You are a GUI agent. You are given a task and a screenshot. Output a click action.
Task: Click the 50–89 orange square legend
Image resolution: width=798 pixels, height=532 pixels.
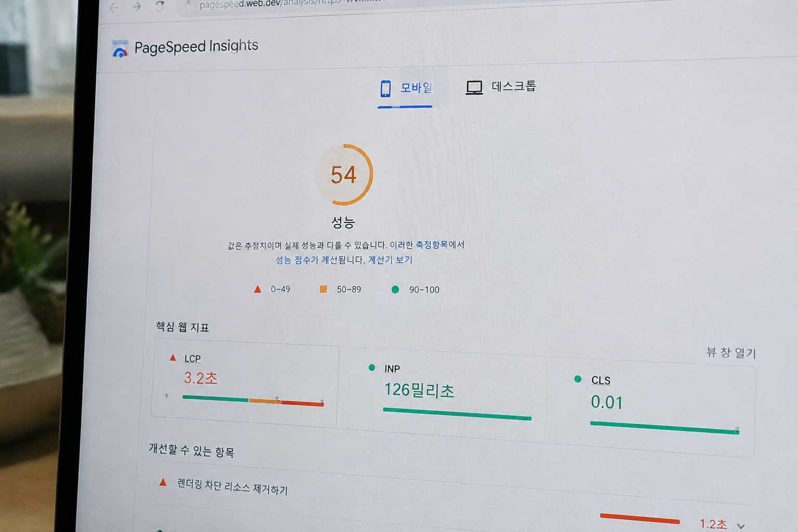[x=323, y=289]
